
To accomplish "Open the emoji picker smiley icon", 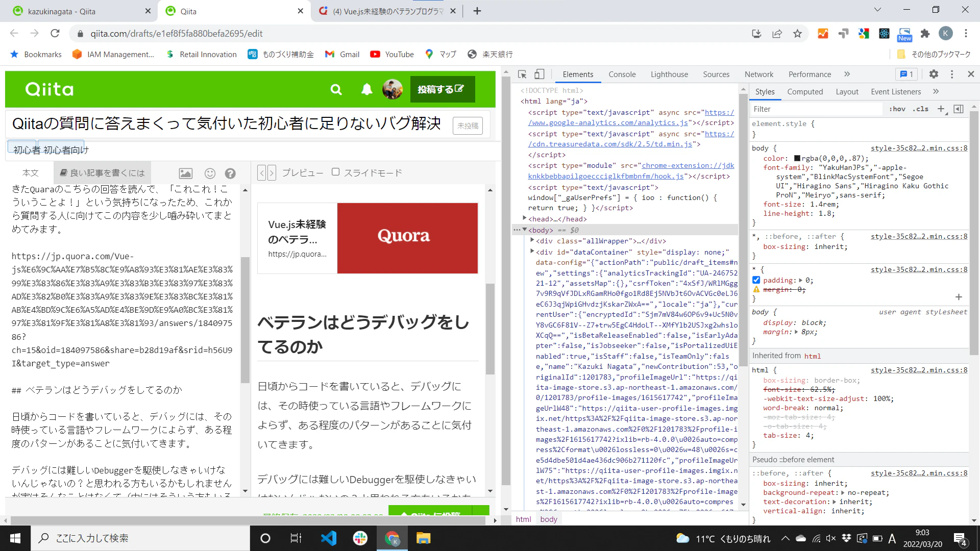I will (210, 173).
